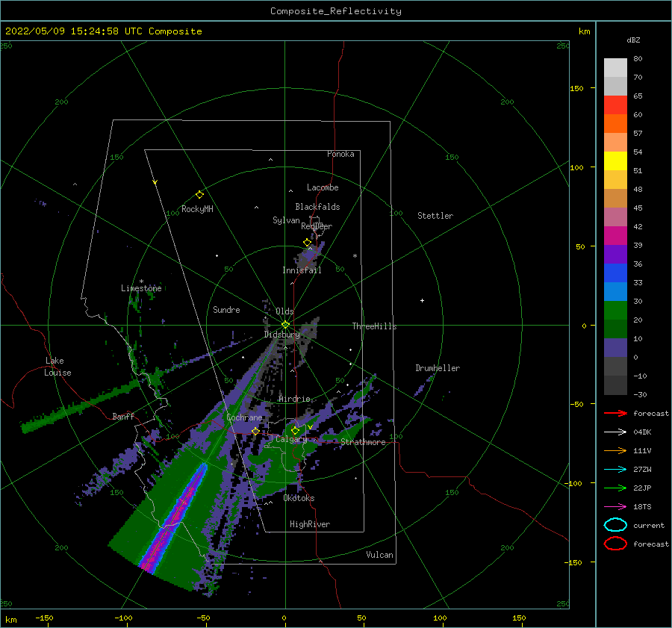Click the Banff town label
This screenshot has height=628, width=672.
pyautogui.click(x=123, y=416)
